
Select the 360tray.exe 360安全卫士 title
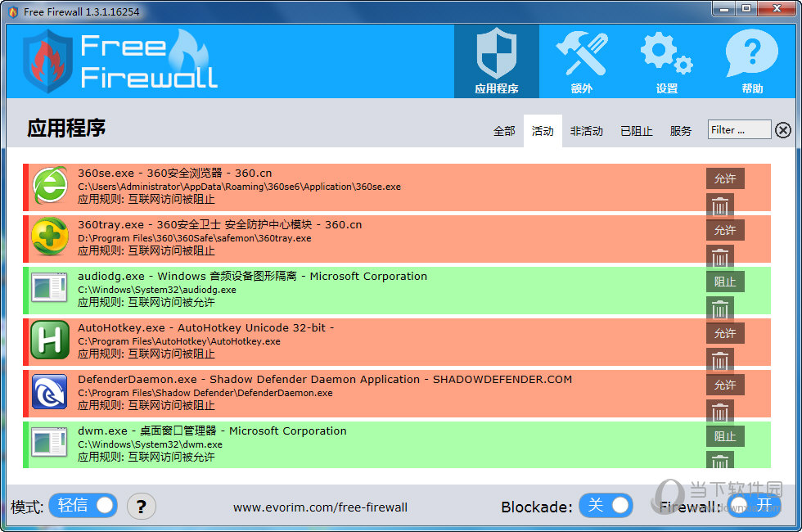tap(220, 224)
